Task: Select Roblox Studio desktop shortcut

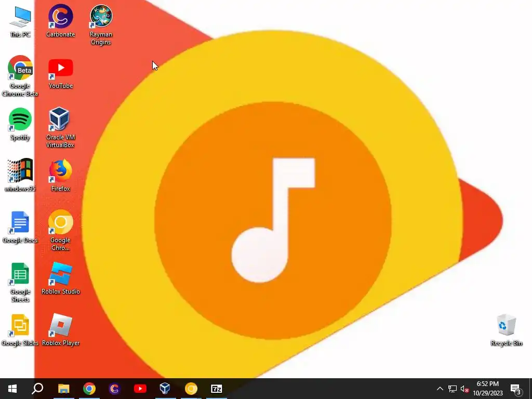Action: 60,278
